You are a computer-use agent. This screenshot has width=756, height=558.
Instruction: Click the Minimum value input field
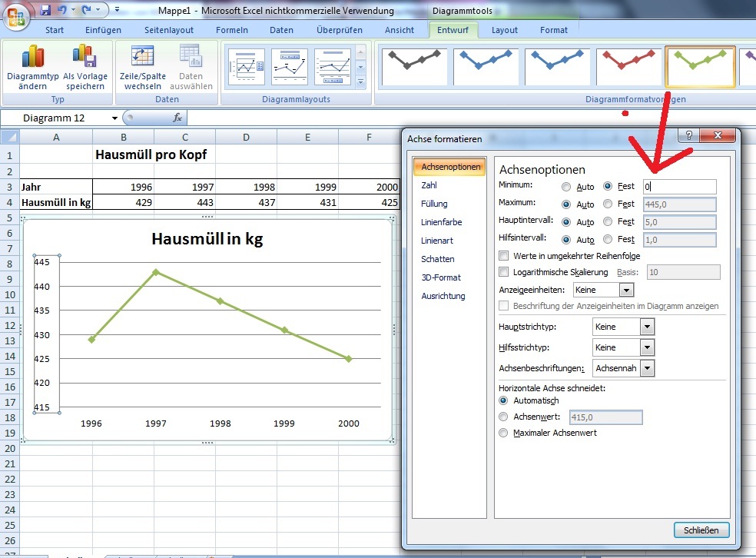[679, 186]
